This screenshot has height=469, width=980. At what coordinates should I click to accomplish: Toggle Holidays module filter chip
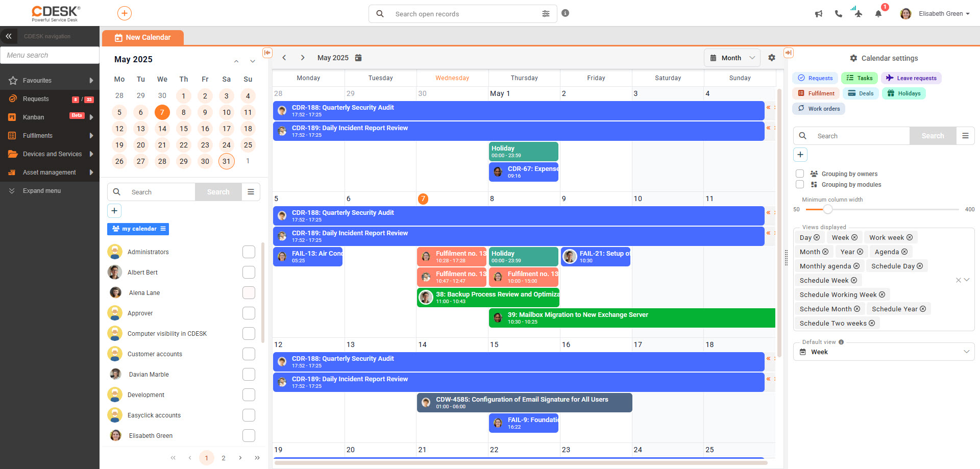(904, 93)
